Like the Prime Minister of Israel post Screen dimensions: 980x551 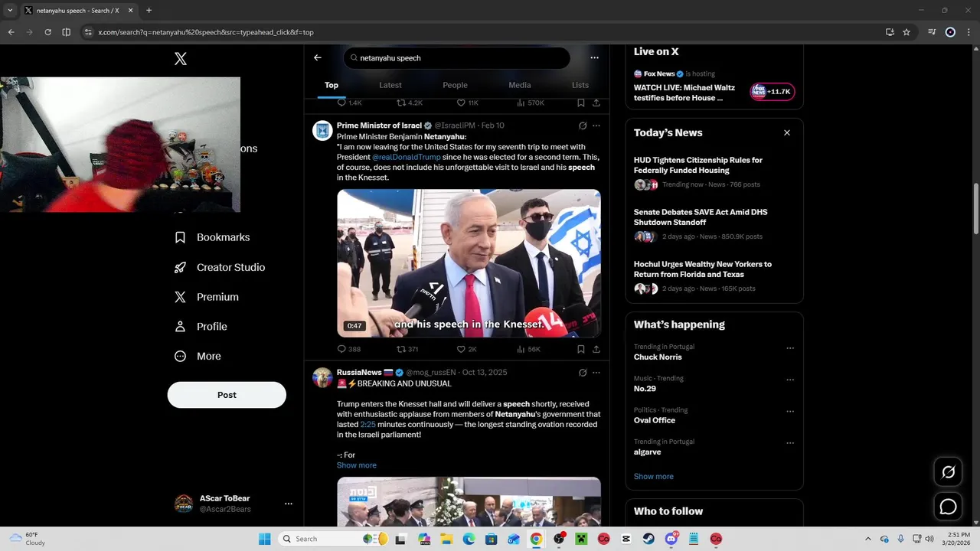tap(466, 349)
